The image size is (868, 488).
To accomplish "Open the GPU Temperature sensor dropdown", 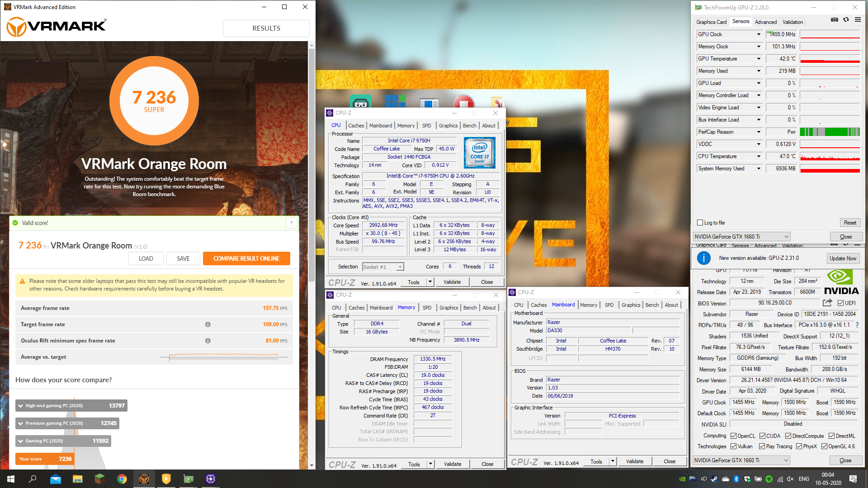I will pos(759,59).
